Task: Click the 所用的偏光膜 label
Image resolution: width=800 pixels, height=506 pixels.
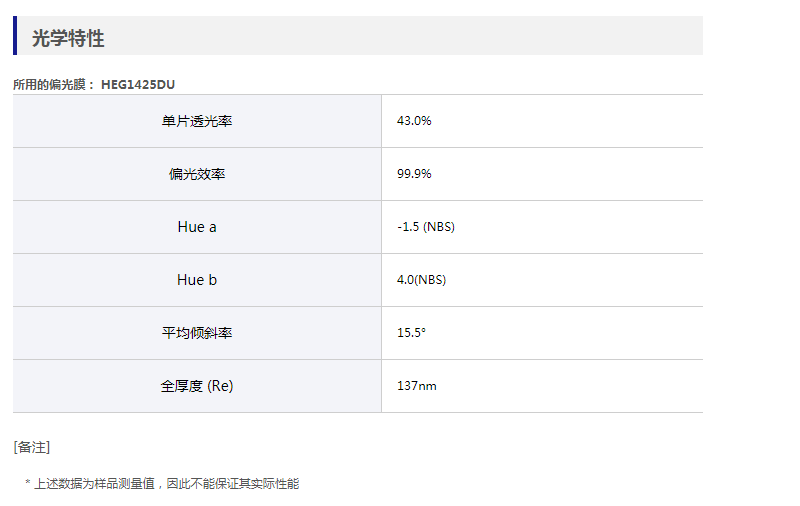Action: 53,85
